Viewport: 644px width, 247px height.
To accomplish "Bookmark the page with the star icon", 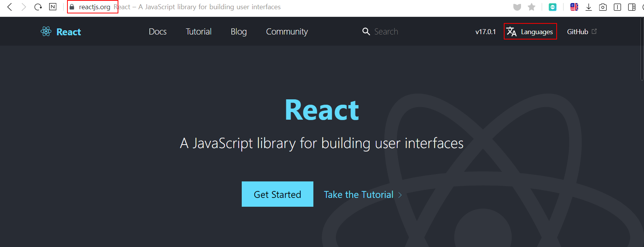I will point(531,7).
